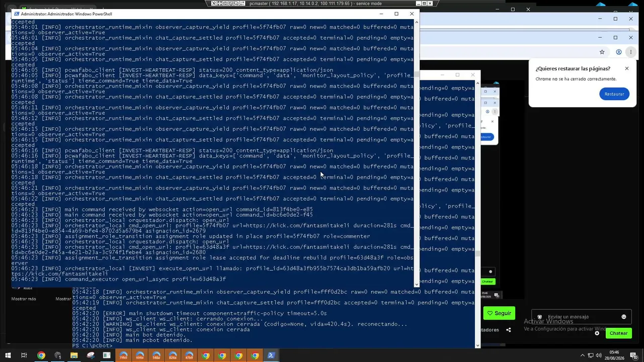Viewport: 644px width, 362px height.
Task: Open the 148a profile taskbar icon
Action: (156, 355)
